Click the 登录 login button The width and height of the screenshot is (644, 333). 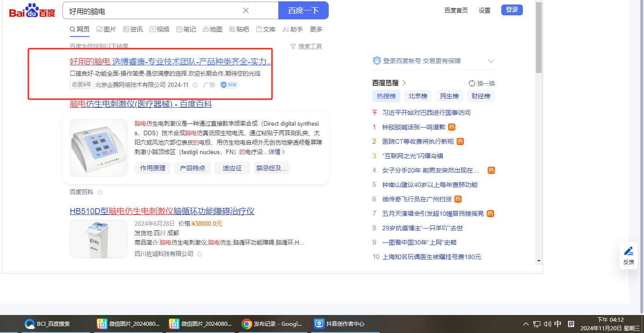click(x=512, y=10)
